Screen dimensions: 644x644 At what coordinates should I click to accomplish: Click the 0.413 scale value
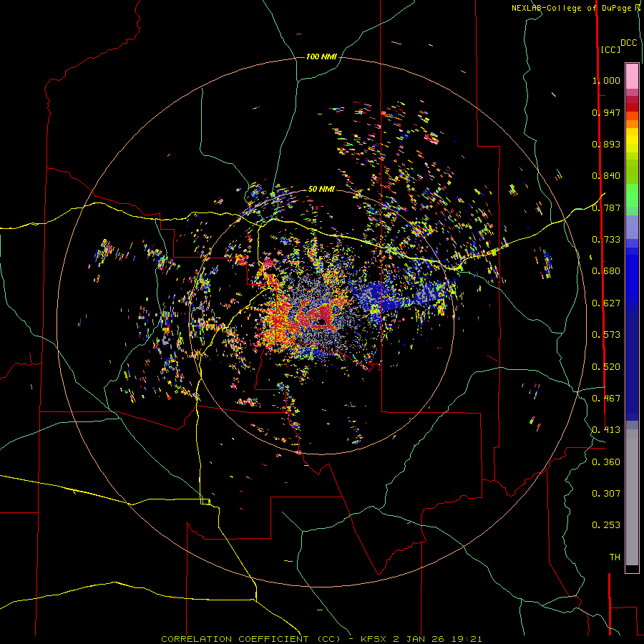click(x=606, y=430)
